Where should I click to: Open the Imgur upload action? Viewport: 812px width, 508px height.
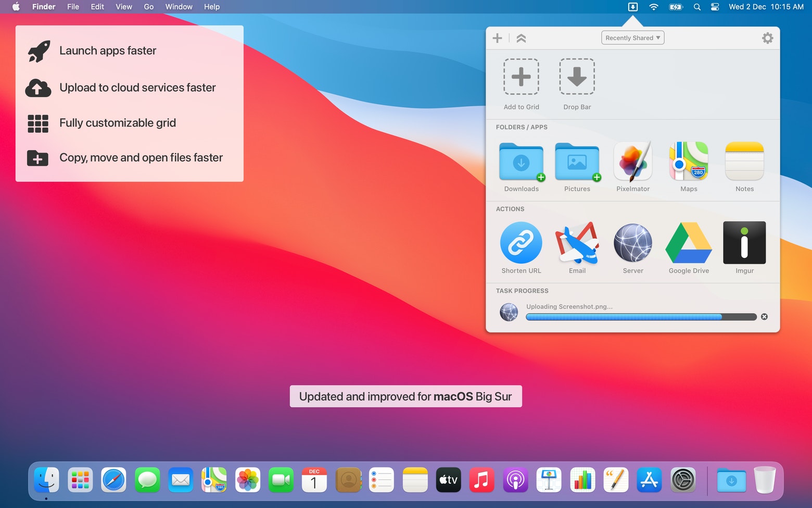coord(744,243)
